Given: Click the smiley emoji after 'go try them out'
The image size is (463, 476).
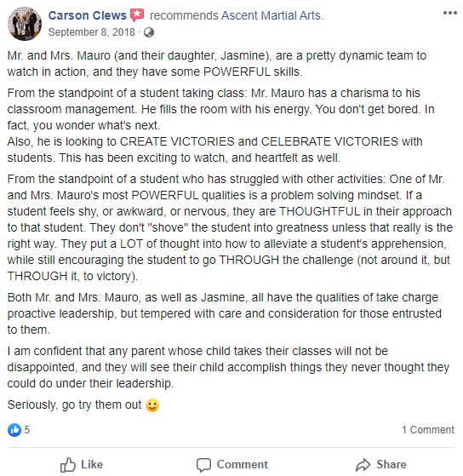Looking at the screenshot, I should point(152,405).
